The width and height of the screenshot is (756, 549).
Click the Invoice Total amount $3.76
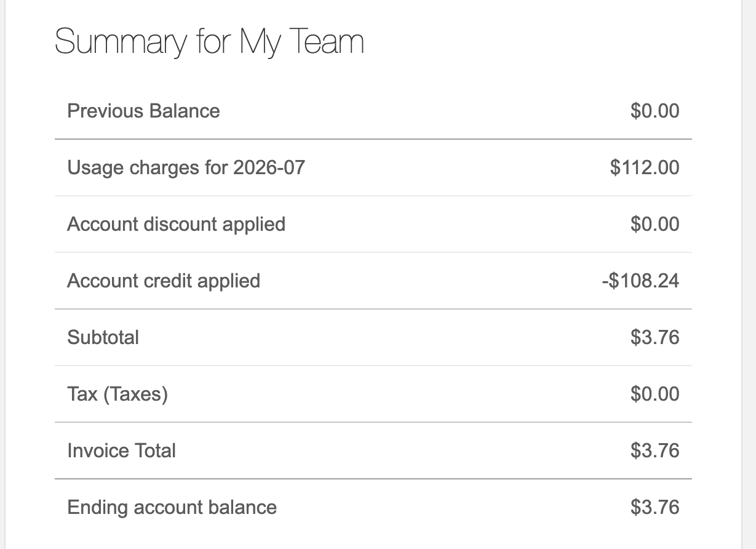(655, 451)
